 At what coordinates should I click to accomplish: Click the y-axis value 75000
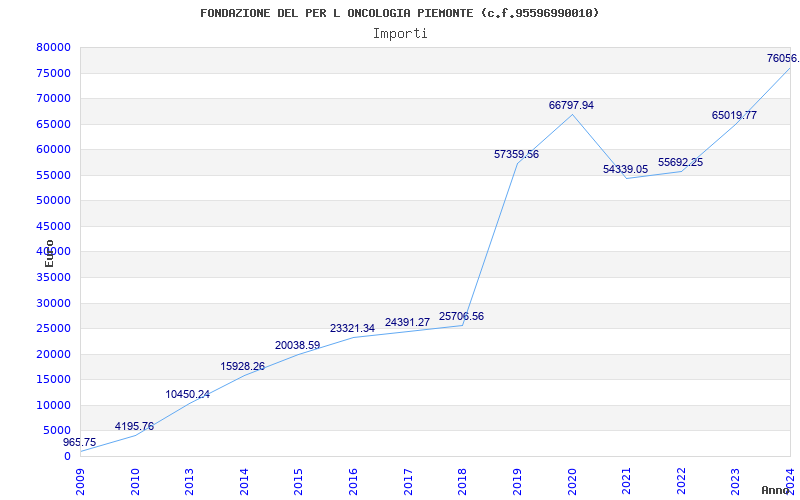tap(53, 73)
